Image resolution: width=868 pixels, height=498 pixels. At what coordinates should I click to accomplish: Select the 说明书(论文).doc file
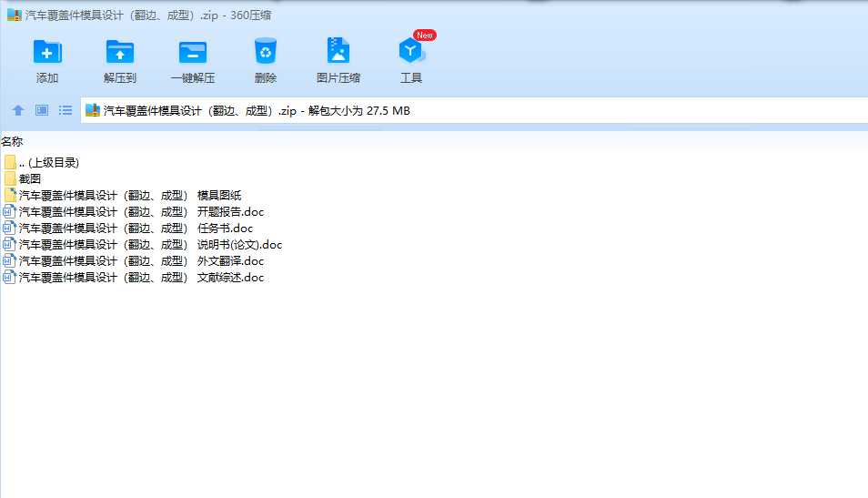click(x=143, y=244)
